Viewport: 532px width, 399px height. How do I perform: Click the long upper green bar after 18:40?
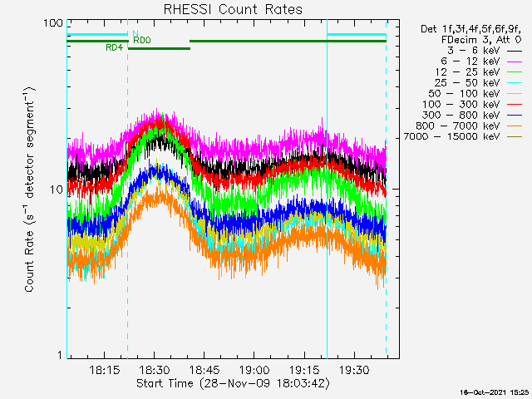pos(288,41)
